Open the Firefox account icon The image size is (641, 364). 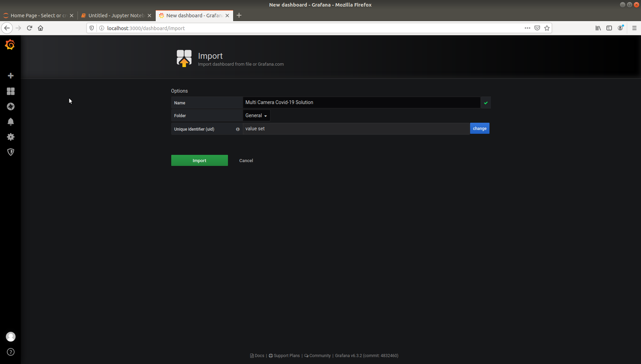coord(621,28)
